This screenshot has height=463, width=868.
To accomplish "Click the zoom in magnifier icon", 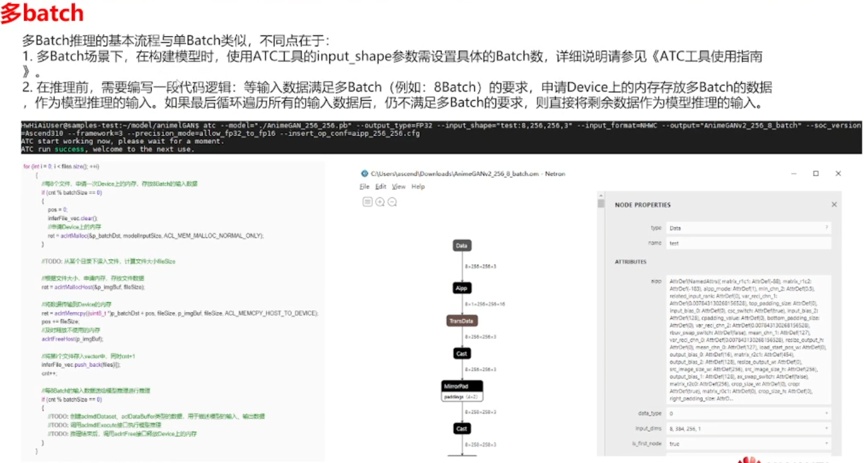I will click(x=380, y=202).
